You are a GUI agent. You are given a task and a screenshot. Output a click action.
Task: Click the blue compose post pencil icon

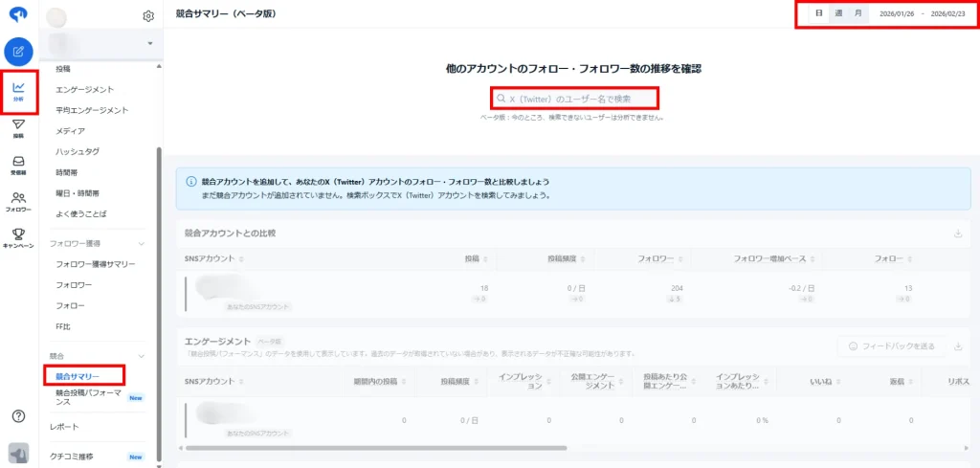(18, 52)
